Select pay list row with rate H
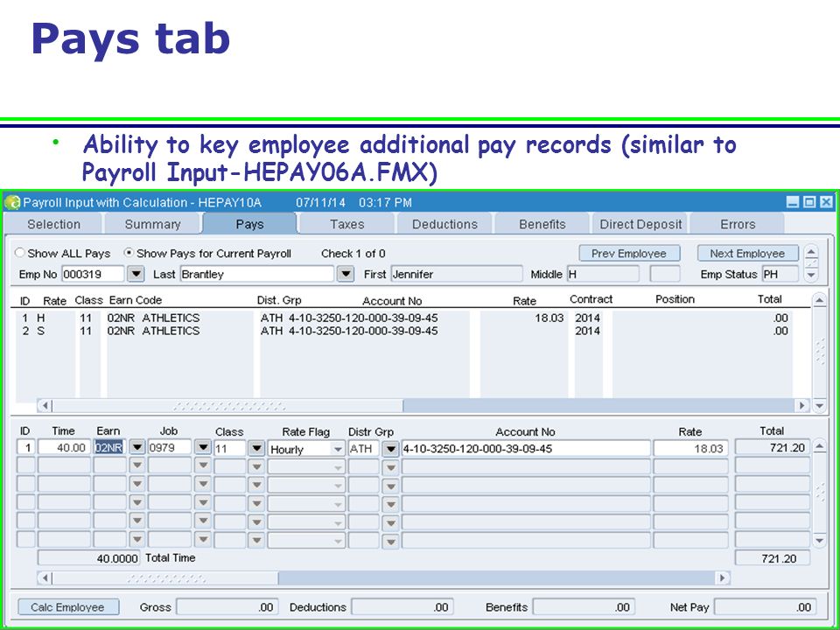Image resolution: width=840 pixels, height=630 pixels. [x=404, y=318]
